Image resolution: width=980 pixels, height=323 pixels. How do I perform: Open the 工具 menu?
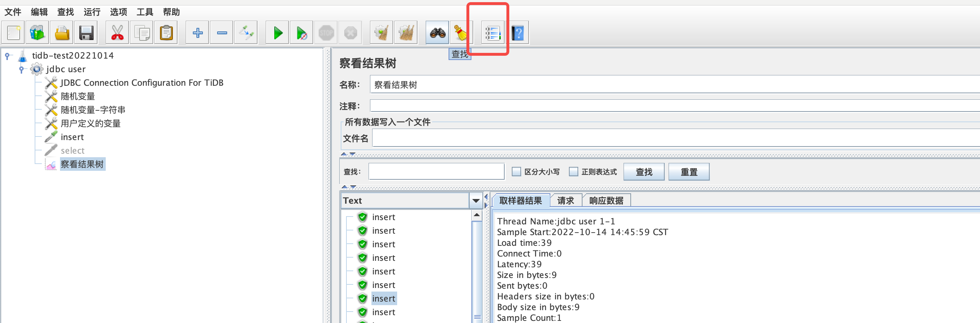[x=145, y=12]
